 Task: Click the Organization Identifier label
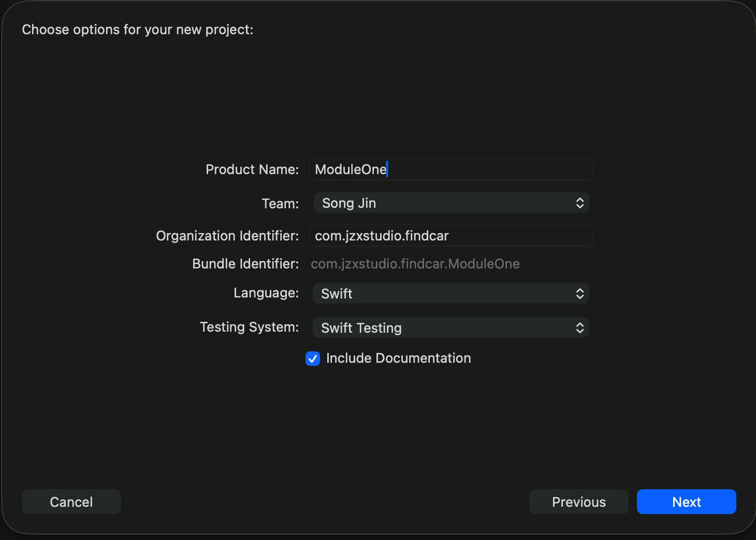227,236
